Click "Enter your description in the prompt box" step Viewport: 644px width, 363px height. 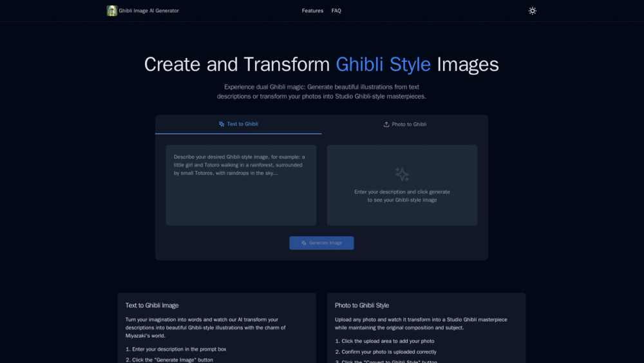tap(179, 349)
